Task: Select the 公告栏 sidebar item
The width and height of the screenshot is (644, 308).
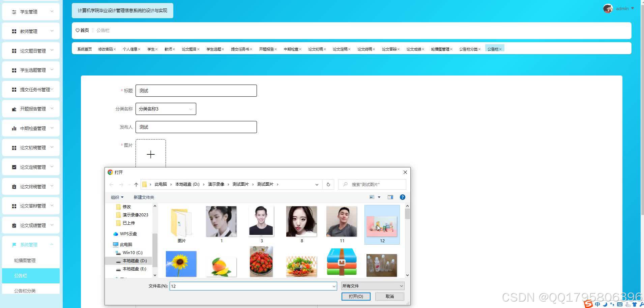Action: coord(31,276)
